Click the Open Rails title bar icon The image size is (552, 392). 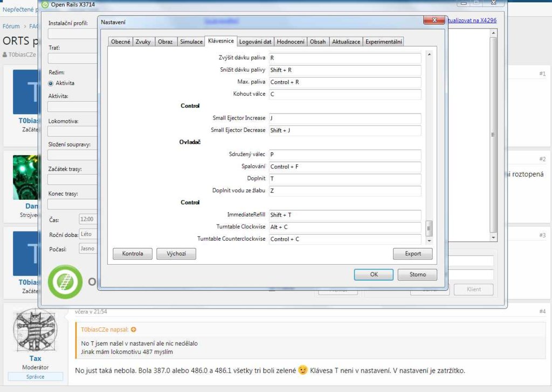tap(45, 4)
